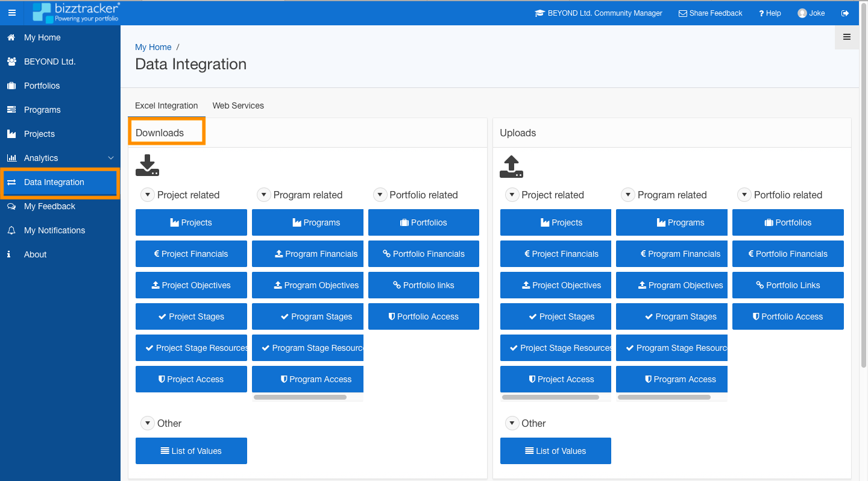Download the Project Financials Excel file
The width and height of the screenshot is (868, 481).
(x=191, y=254)
